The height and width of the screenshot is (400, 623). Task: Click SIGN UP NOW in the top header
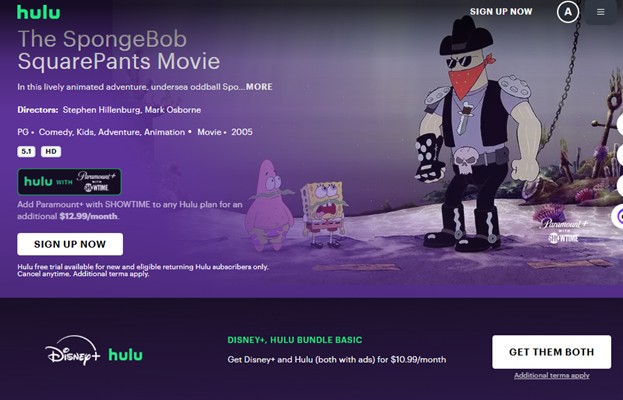pyautogui.click(x=501, y=12)
